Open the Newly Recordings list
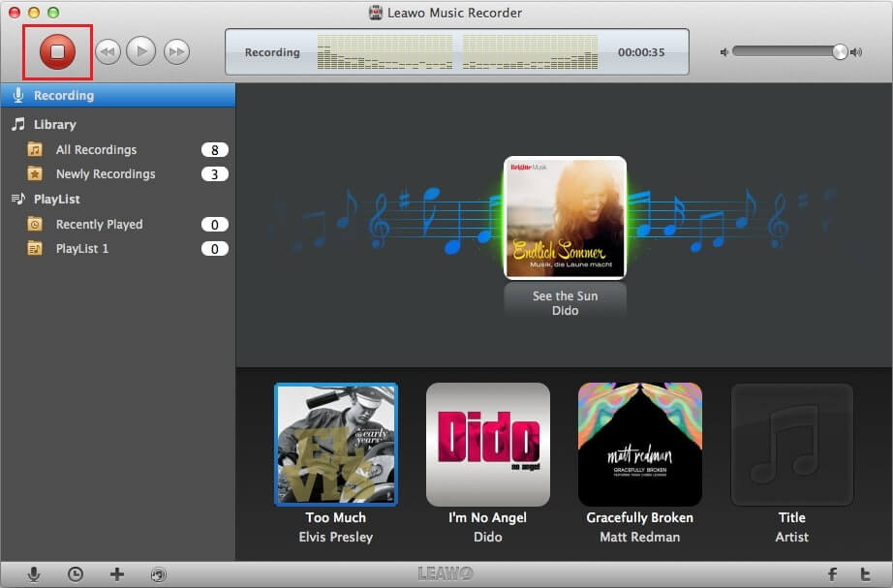This screenshot has height=588, width=893. pos(105,174)
